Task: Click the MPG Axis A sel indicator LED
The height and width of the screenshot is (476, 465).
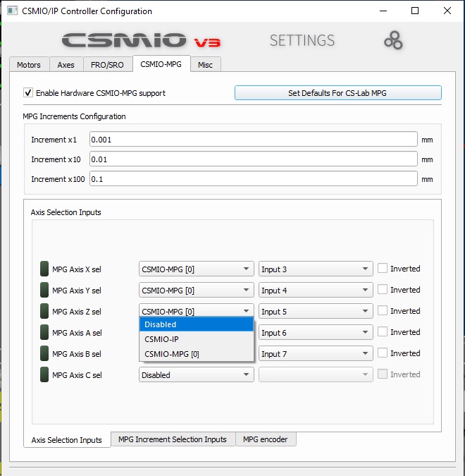Action: pyautogui.click(x=44, y=332)
